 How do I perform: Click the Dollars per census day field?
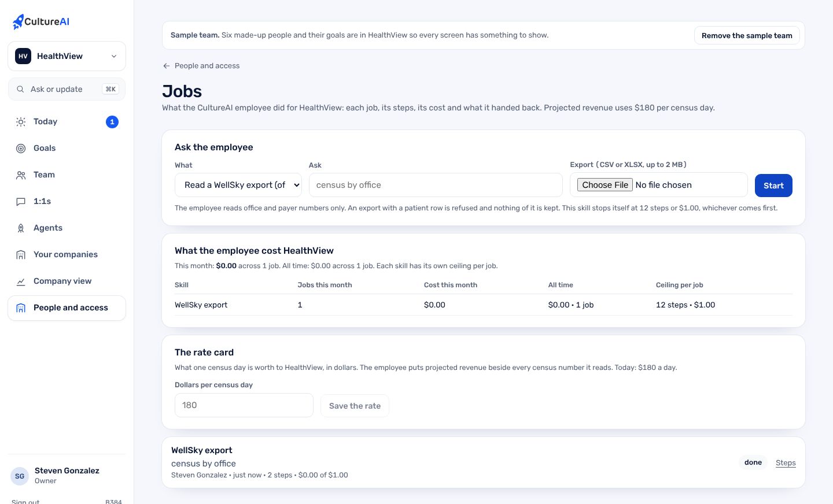(x=244, y=405)
